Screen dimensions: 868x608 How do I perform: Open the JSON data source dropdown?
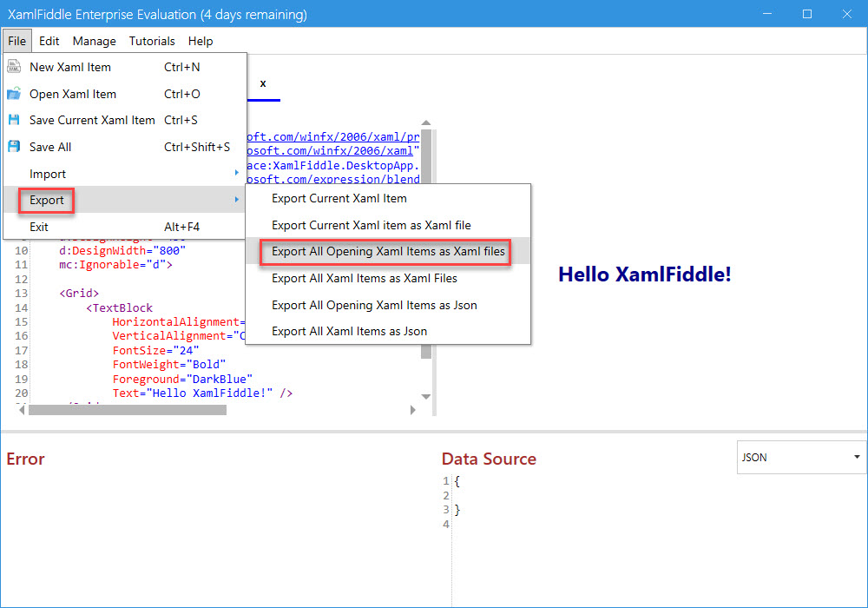click(x=801, y=457)
